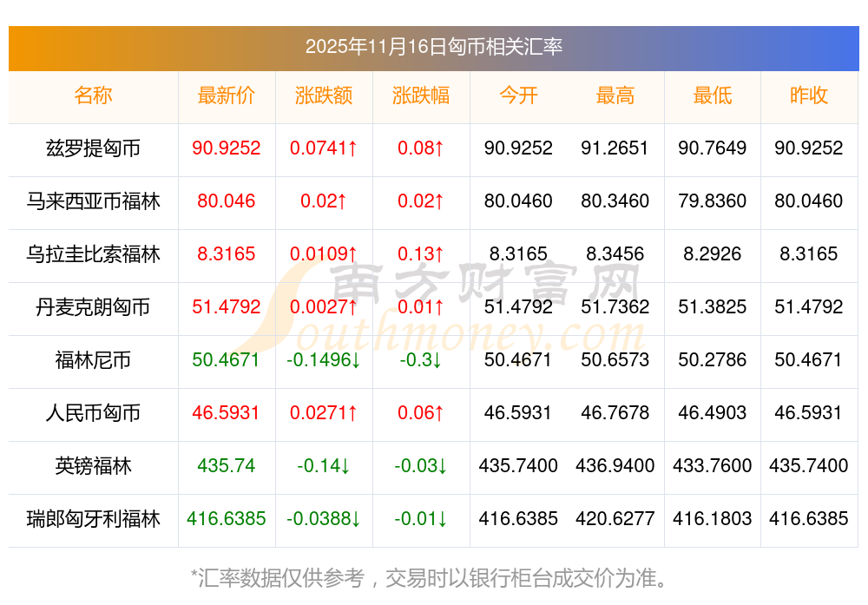The width and height of the screenshot is (868, 605).
Task: Click the change value 0.0109↑
Action: click(324, 254)
